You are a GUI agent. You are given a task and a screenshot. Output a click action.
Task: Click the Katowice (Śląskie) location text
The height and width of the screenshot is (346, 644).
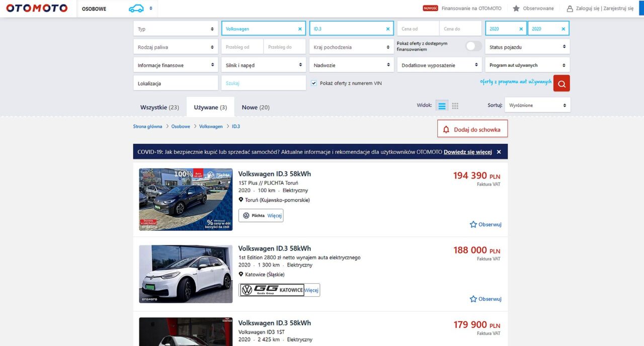265,275
